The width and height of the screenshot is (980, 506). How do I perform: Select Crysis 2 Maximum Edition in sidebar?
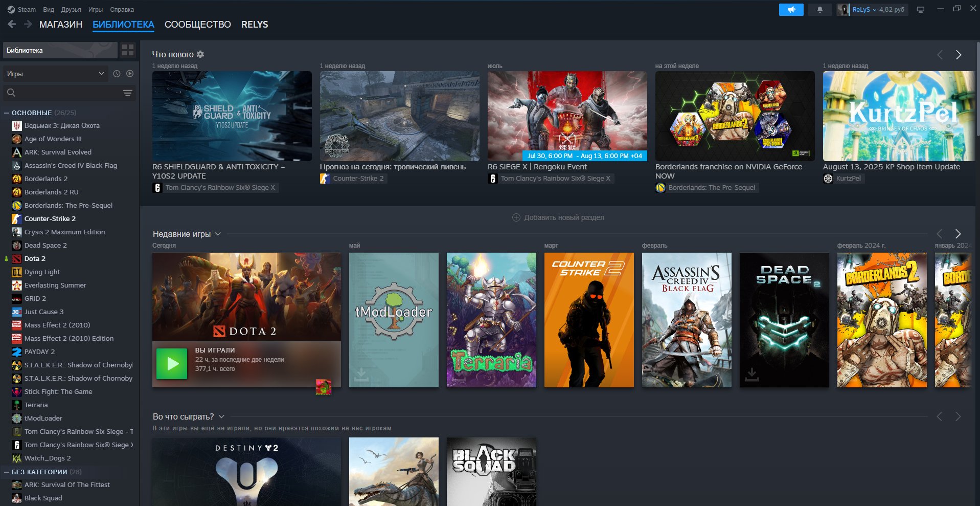(64, 232)
